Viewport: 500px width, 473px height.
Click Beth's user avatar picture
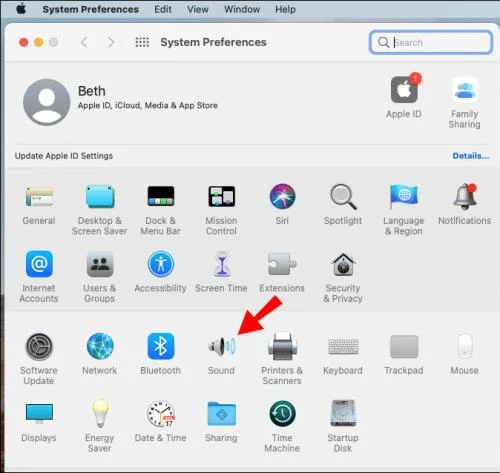46,102
